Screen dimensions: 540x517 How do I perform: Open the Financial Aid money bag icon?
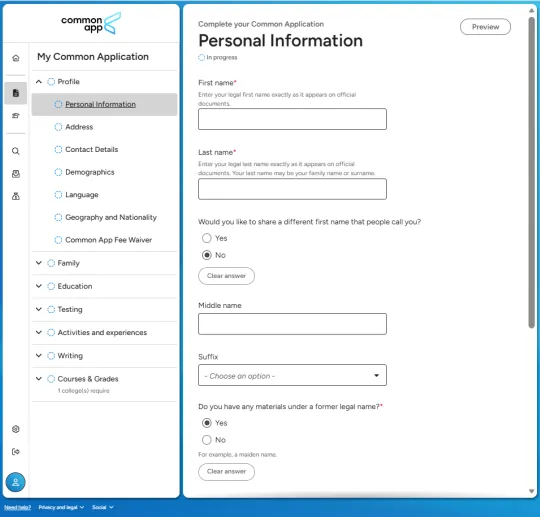pyautogui.click(x=15, y=196)
